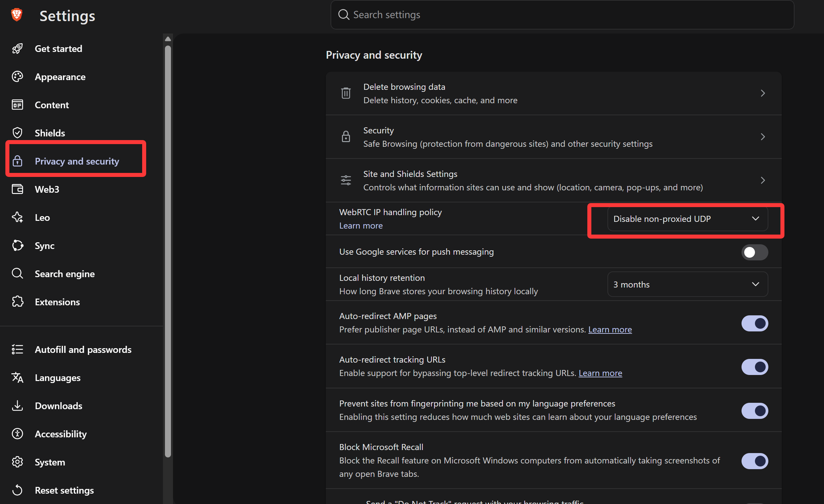824x504 pixels.
Task: Click the Languages translate icon
Action: pos(17,378)
